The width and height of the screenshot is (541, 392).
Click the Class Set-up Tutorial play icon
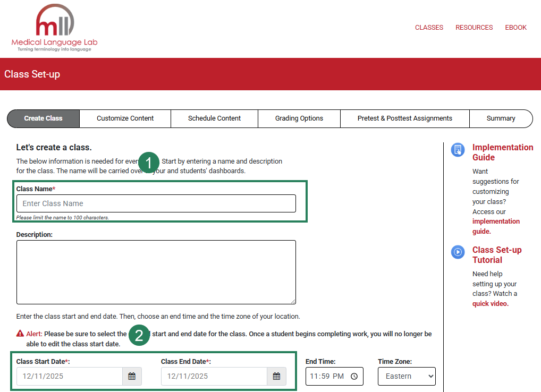pyautogui.click(x=458, y=252)
